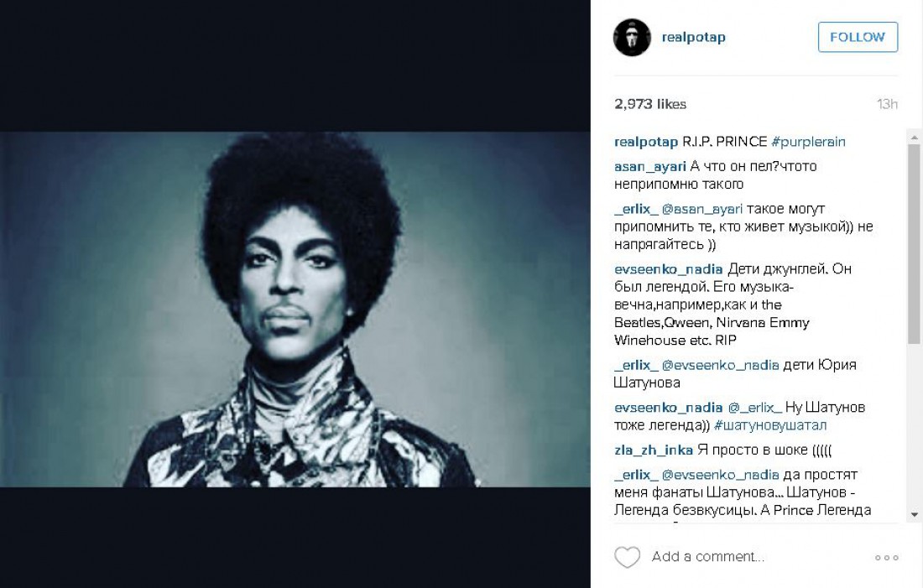Click the realpotap profile avatar

click(632, 37)
